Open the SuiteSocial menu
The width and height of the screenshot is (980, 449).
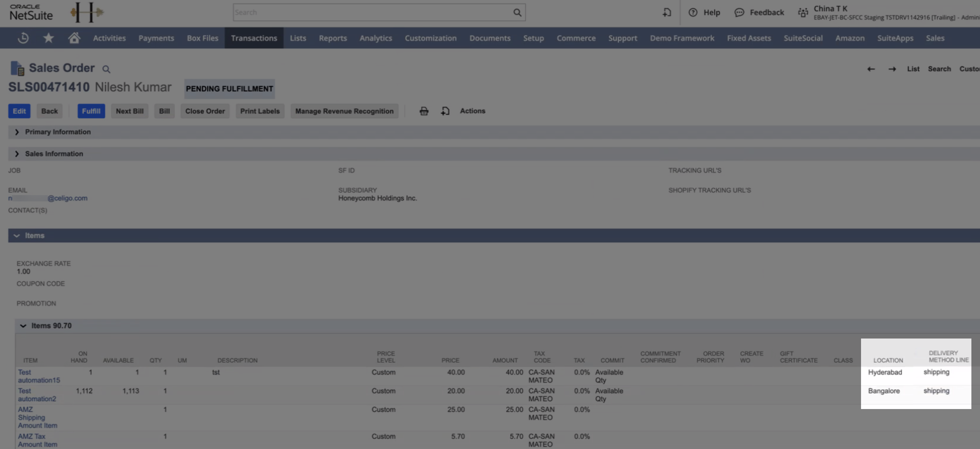coord(803,38)
